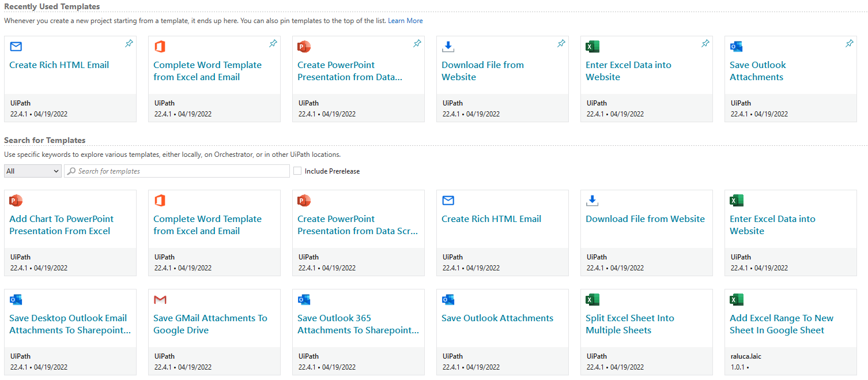This screenshot has width=868, height=380.
Task: Click Excel icon on recent Enter Excel Data card
Action: pos(592,47)
